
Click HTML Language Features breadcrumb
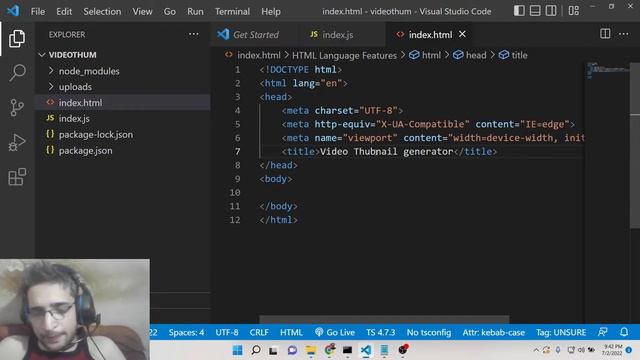344,55
